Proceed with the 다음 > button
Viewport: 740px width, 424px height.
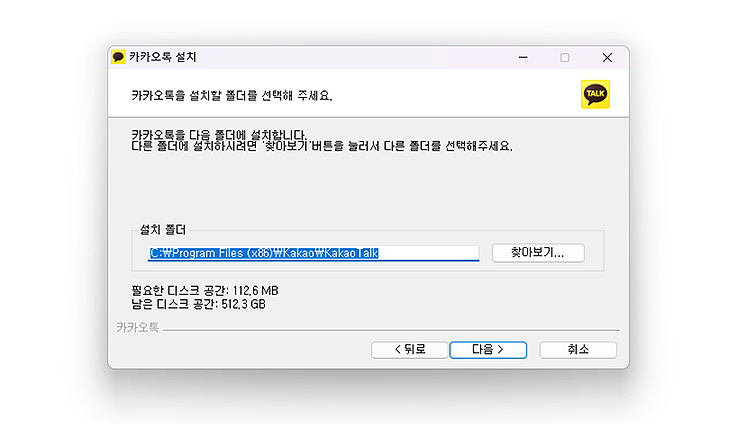tap(488, 350)
